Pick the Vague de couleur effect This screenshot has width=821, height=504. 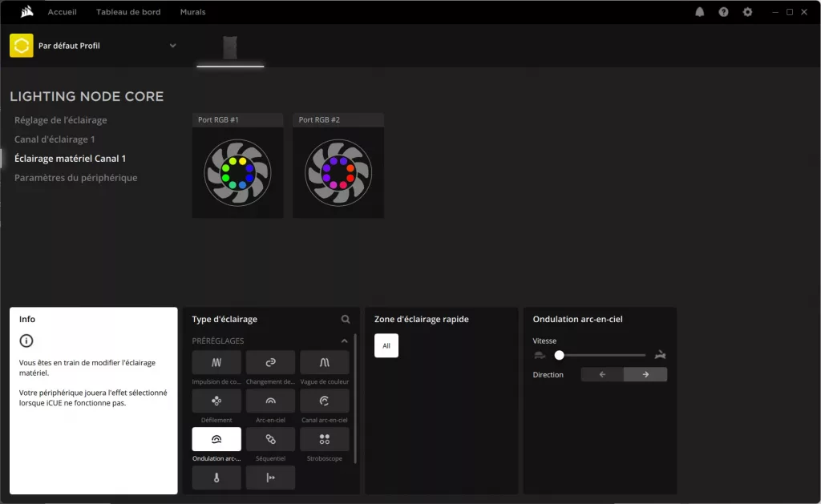324,362
